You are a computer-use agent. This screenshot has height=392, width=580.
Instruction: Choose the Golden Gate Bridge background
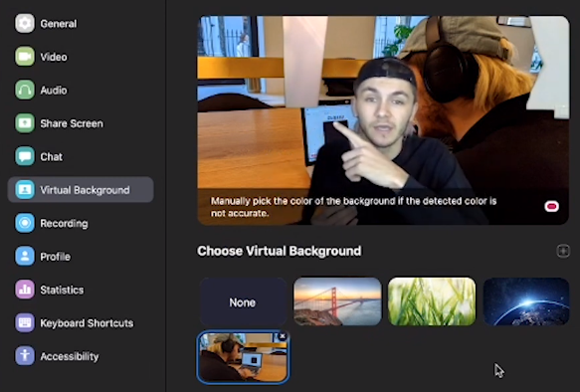coord(337,301)
